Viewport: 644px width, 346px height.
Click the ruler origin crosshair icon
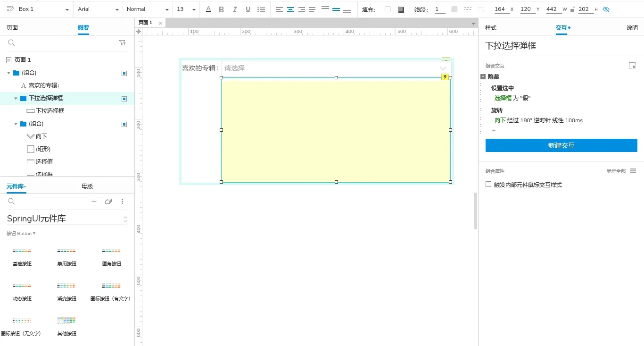click(x=138, y=32)
